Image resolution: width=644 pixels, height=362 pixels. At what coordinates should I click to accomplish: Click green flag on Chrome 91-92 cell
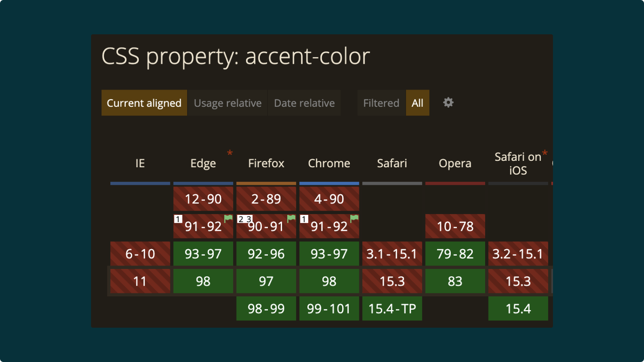point(354,218)
